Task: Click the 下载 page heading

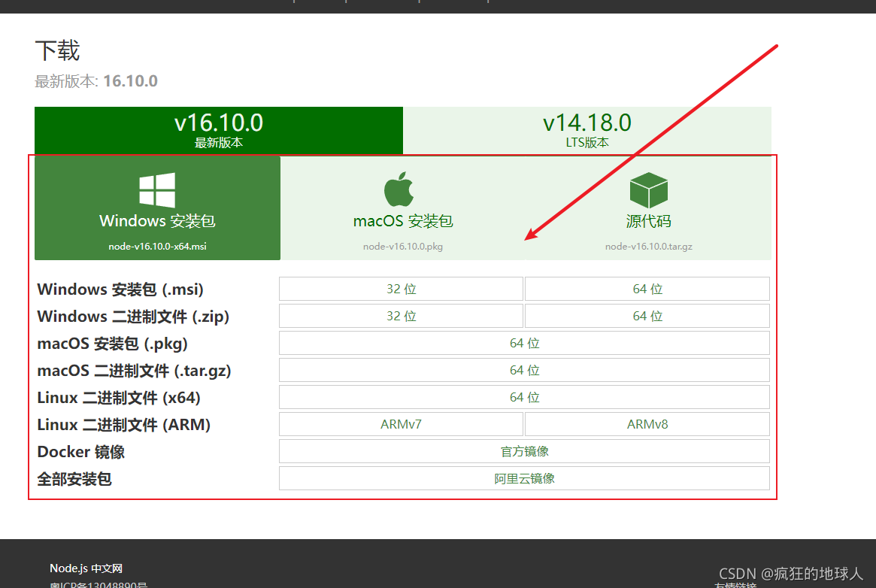Action: pos(58,51)
